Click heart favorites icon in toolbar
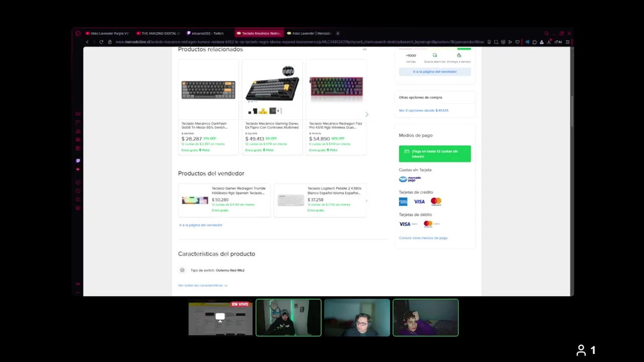 [517, 42]
